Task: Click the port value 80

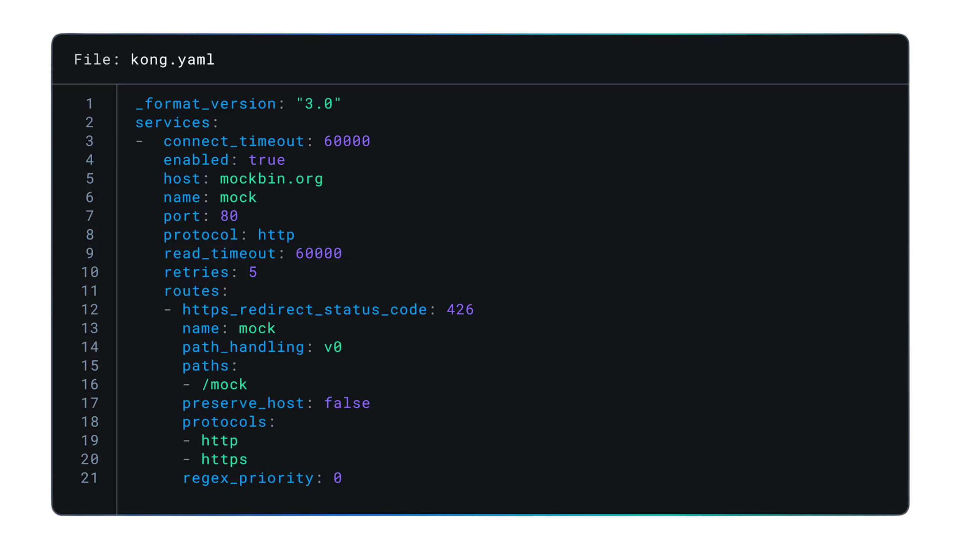Action: (x=229, y=216)
